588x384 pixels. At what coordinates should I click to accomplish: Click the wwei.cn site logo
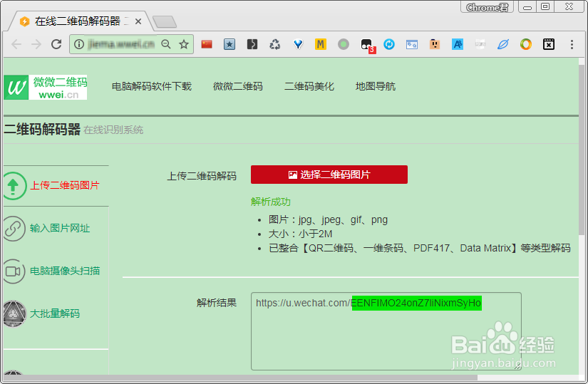click(46, 87)
